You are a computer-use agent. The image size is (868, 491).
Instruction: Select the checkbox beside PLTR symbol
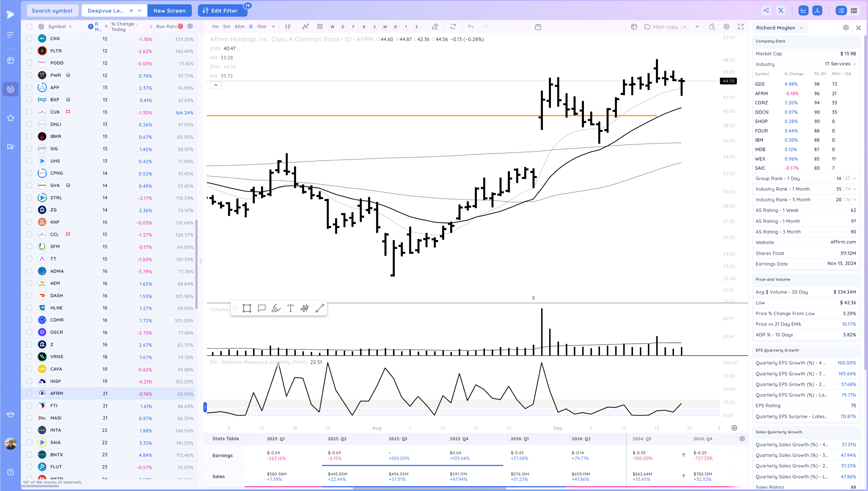point(29,51)
